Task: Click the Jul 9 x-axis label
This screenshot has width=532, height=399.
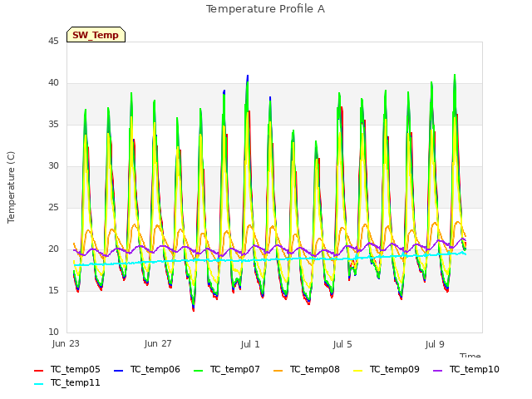Action: (435, 344)
